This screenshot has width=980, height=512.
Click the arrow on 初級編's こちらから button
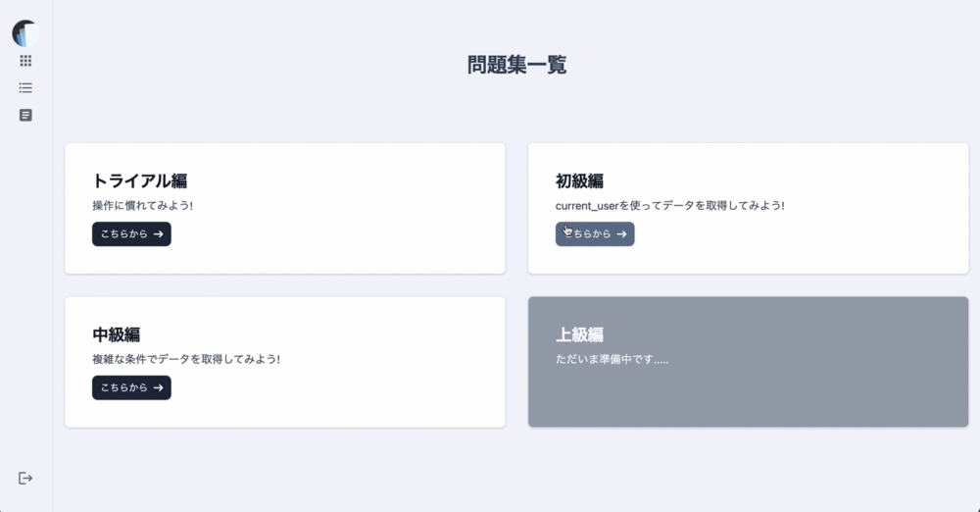[621, 234]
